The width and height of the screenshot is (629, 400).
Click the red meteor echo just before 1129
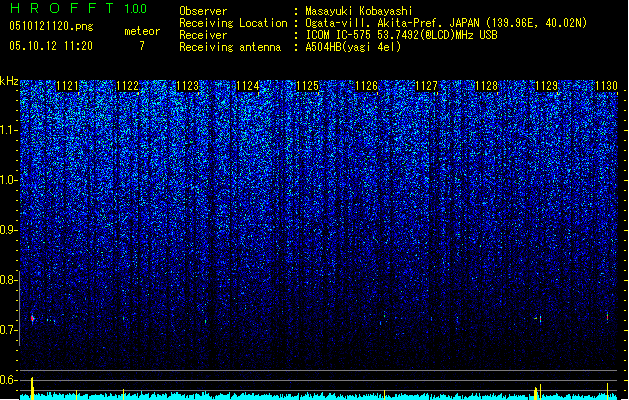540,319
